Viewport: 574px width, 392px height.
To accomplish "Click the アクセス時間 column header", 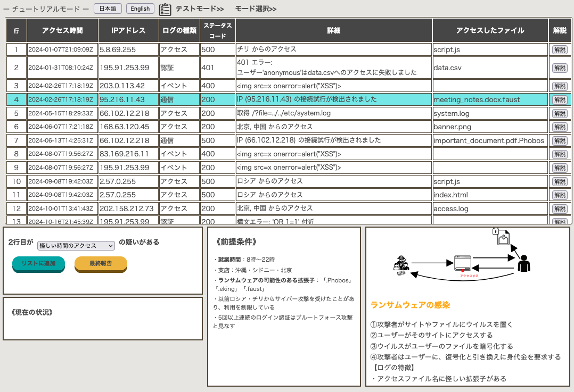I will tap(63, 30).
